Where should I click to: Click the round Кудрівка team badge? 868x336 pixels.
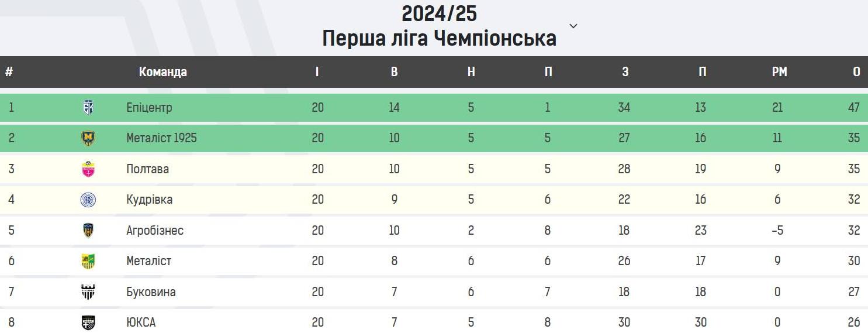point(88,200)
